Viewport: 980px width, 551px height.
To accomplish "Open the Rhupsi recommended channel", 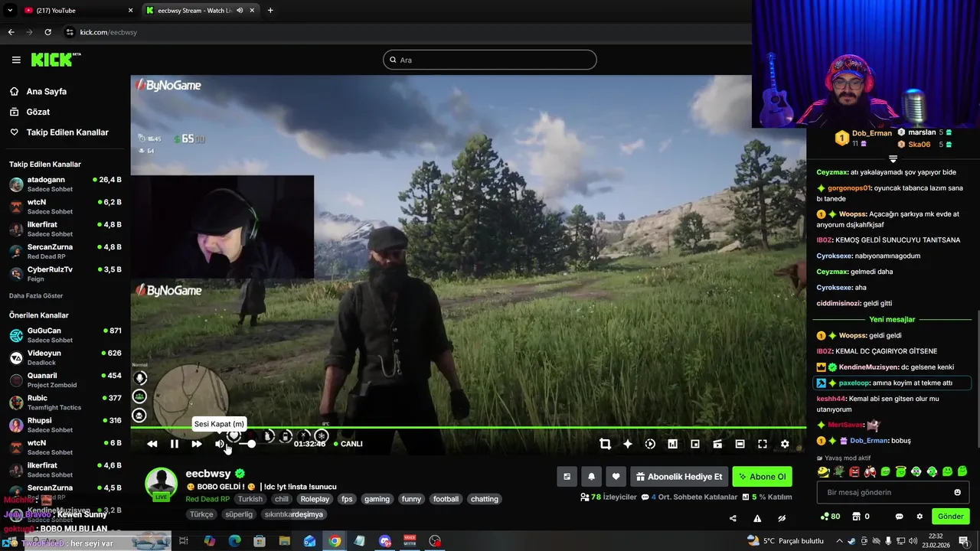I will click(65, 425).
